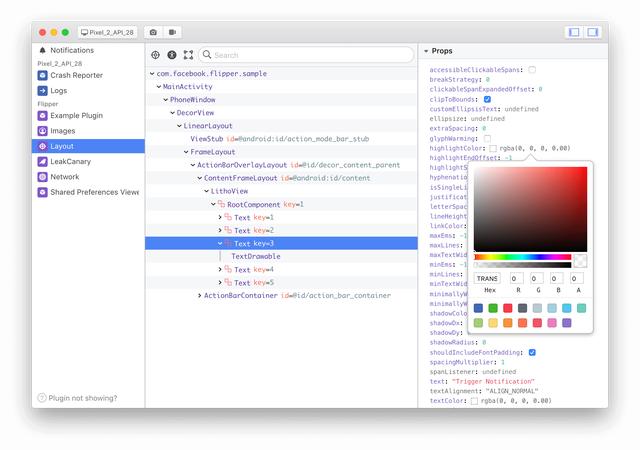Open the Pixel_2_API_28 device selector
This screenshot has width=640, height=450.
(108, 32)
